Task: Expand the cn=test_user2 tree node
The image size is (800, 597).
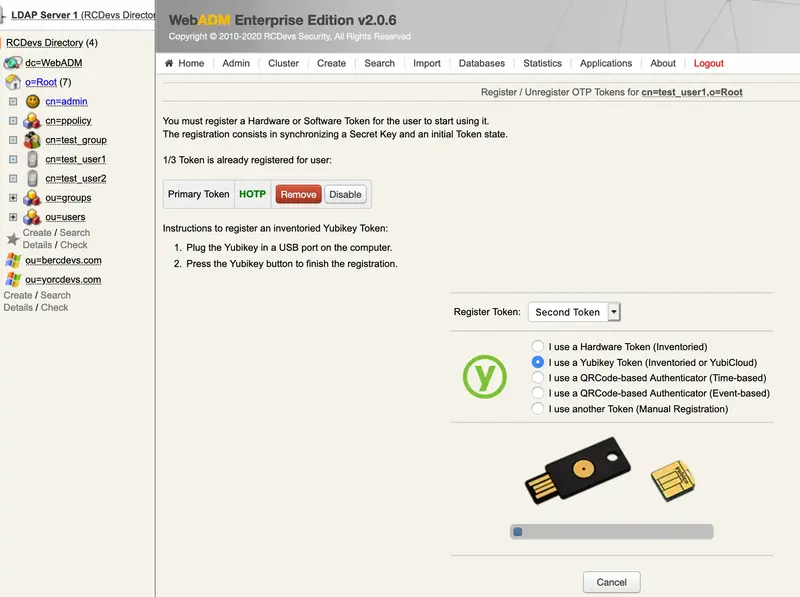Action: tap(13, 179)
